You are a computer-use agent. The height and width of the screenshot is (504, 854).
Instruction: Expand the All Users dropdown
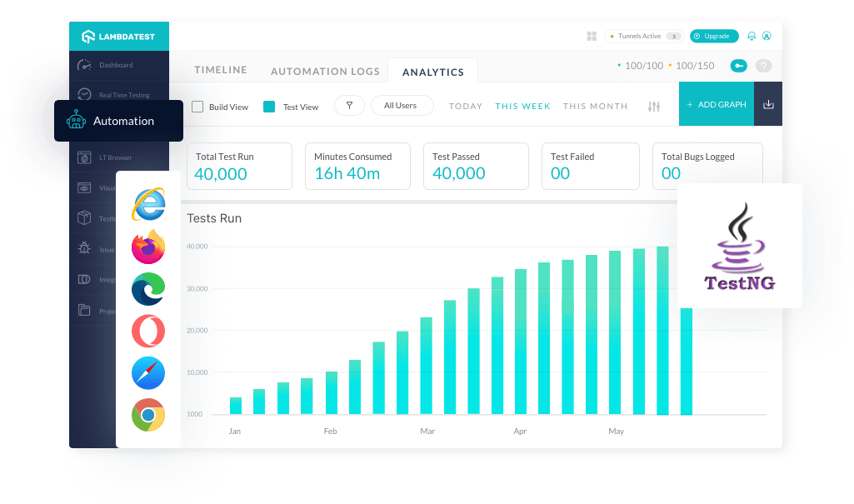tap(402, 106)
